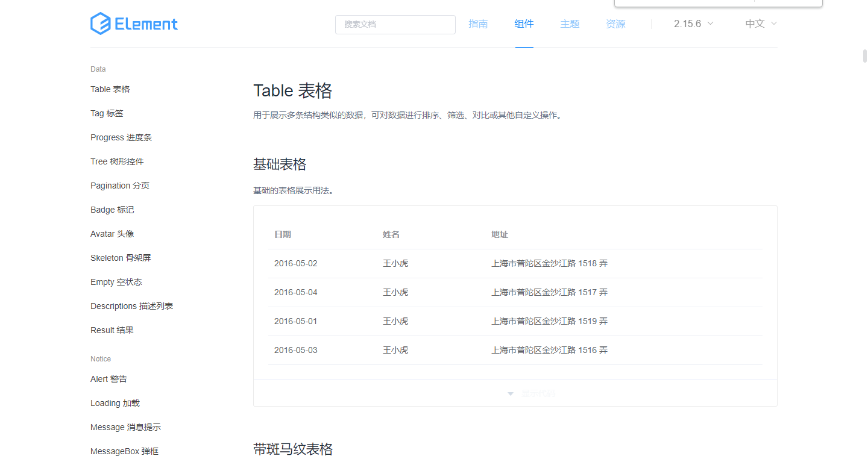Image resolution: width=868 pixels, height=456 pixels.
Task: Navigate to Tag 标签 documentation
Action: [x=107, y=113]
